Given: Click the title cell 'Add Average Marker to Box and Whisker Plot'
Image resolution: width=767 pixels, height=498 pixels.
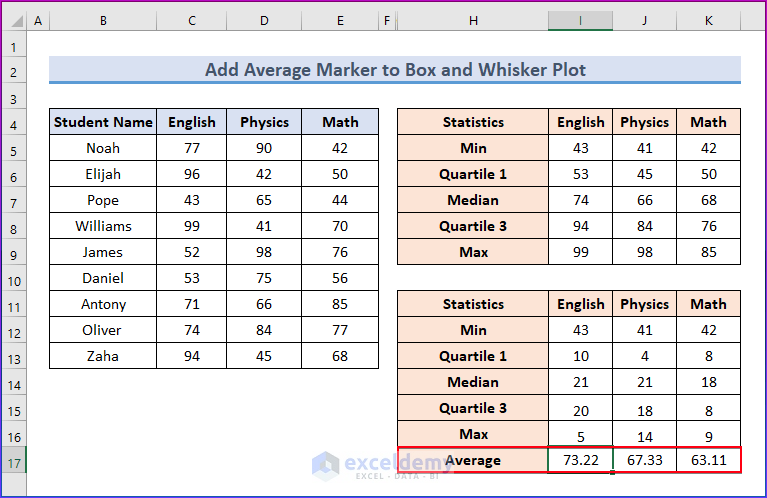Looking at the screenshot, I should pyautogui.click(x=395, y=70).
